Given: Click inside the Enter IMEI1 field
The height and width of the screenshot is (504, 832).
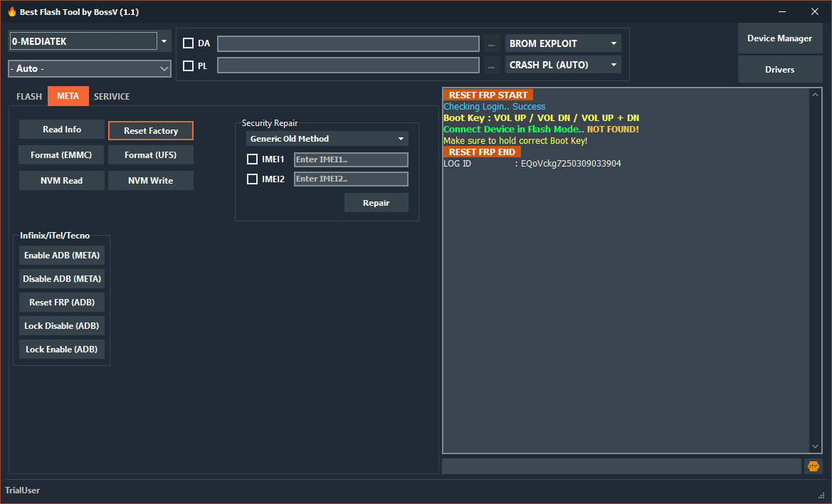Looking at the screenshot, I should click(x=350, y=159).
